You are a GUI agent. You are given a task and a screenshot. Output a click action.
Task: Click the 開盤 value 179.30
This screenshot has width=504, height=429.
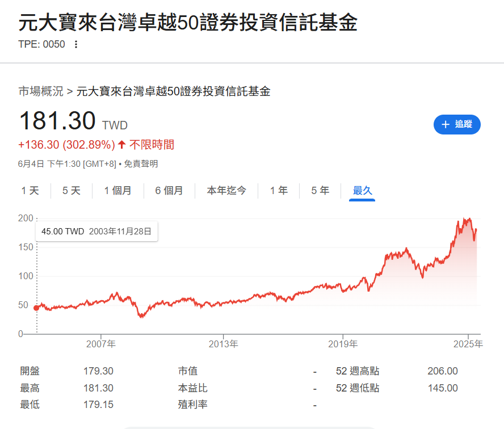pyautogui.click(x=98, y=371)
